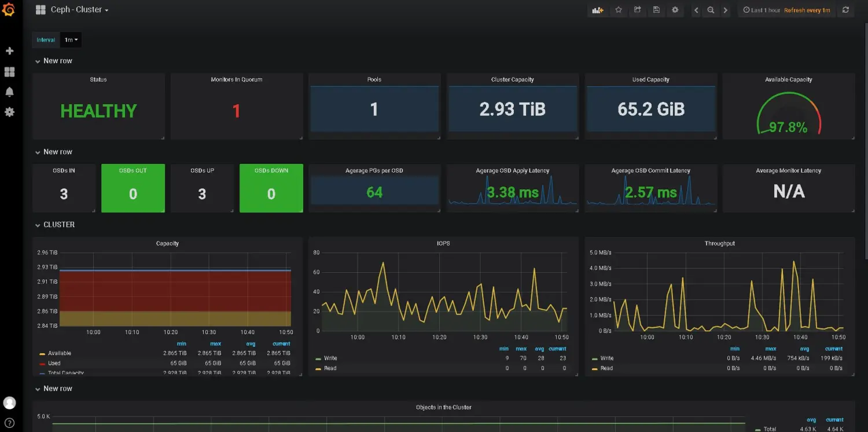Collapse the New row above Objects in the Cluster
The image size is (868, 432).
(53, 389)
